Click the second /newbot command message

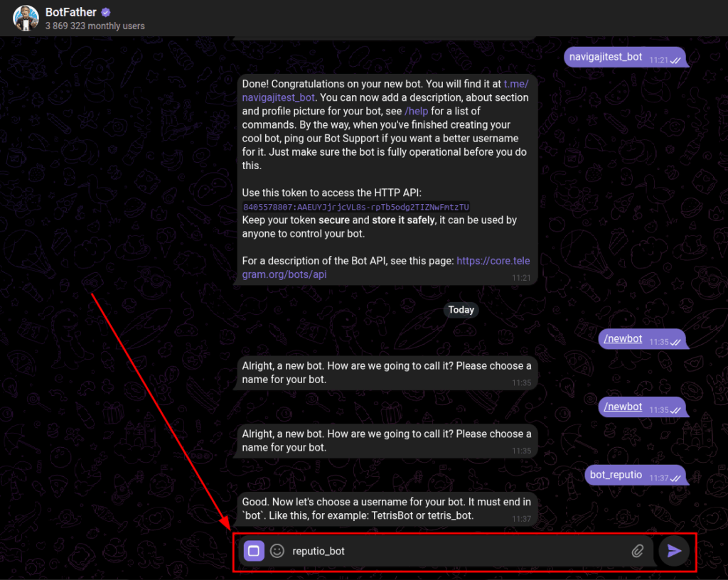pos(623,407)
